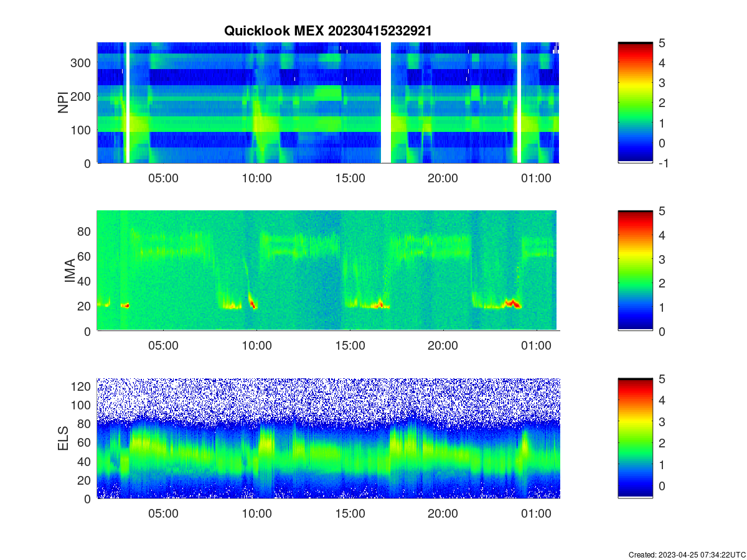Viewport: 747px width, 560px height.
Task: Click the "20:00" time tick under NPI panel
Action: (443, 178)
